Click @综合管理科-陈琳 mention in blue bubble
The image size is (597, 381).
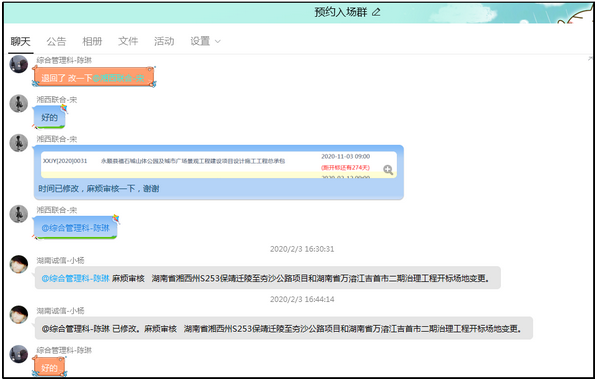(x=75, y=228)
